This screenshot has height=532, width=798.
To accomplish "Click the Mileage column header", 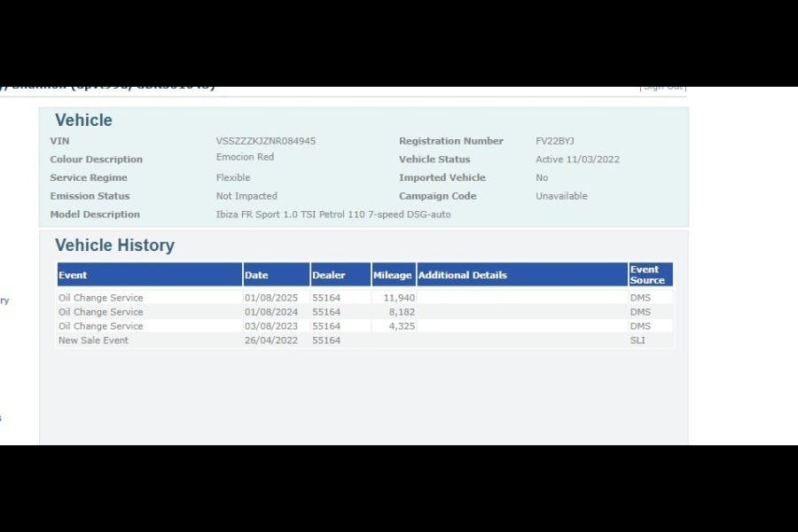I will [392, 275].
